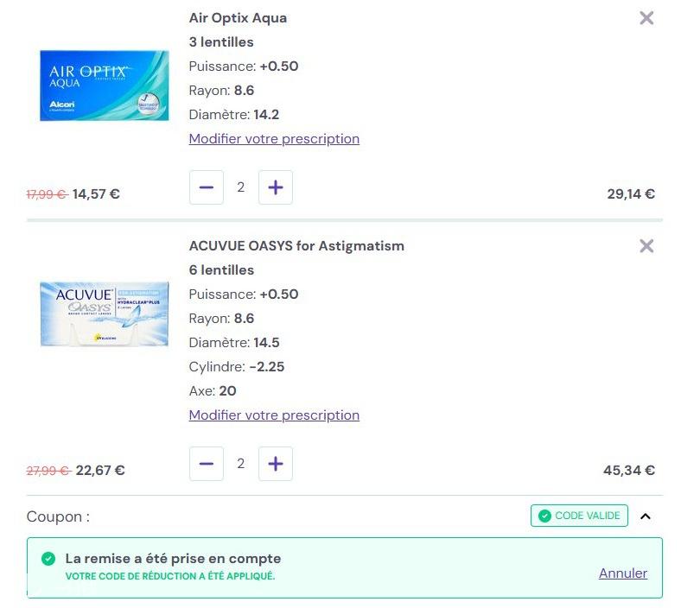Click the Diamètre: 14.5 line
Image resolution: width=700 pixels, height=608 pixels.
[x=234, y=343]
